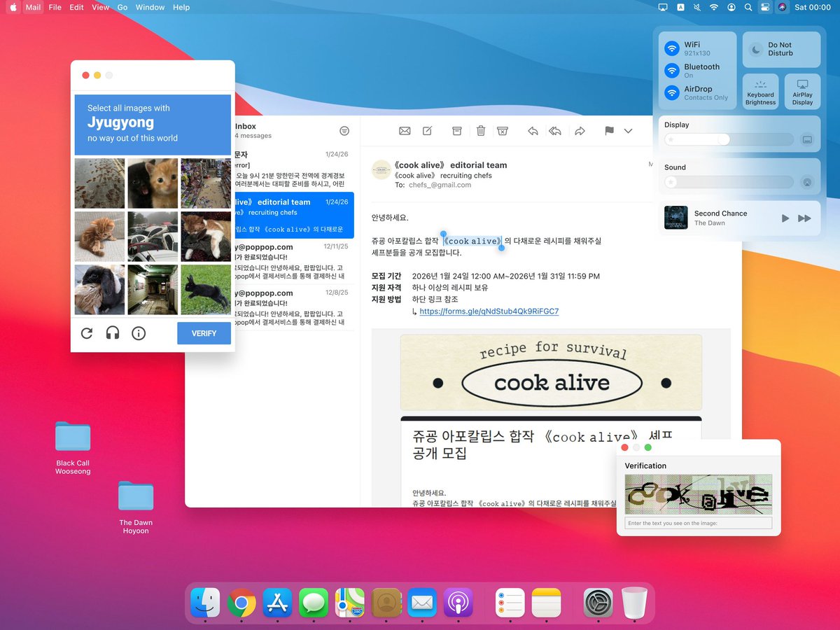The height and width of the screenshot is (630, 840).
Task: Open App Store from the Dock
Action: [278, 602]
